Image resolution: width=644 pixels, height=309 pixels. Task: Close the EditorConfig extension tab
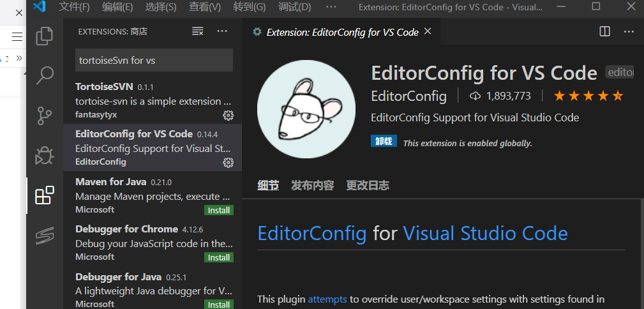[x=428, y=31]
